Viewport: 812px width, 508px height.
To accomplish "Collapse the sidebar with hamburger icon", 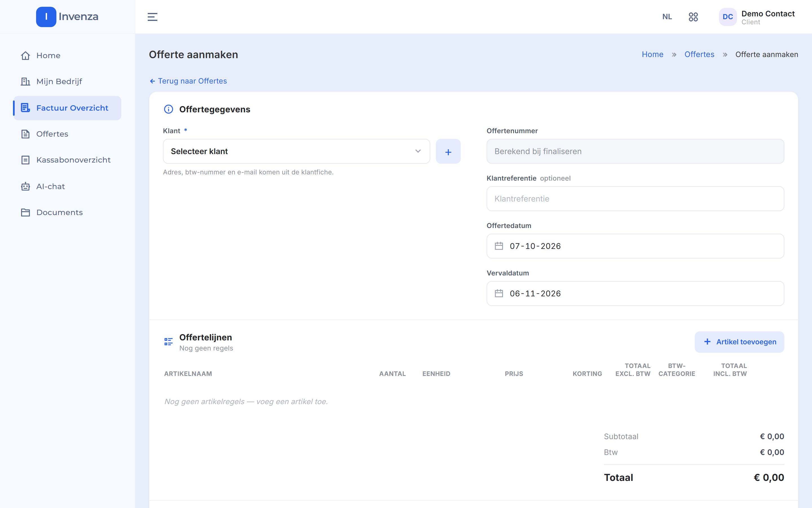I will click(x=152, y=17).
